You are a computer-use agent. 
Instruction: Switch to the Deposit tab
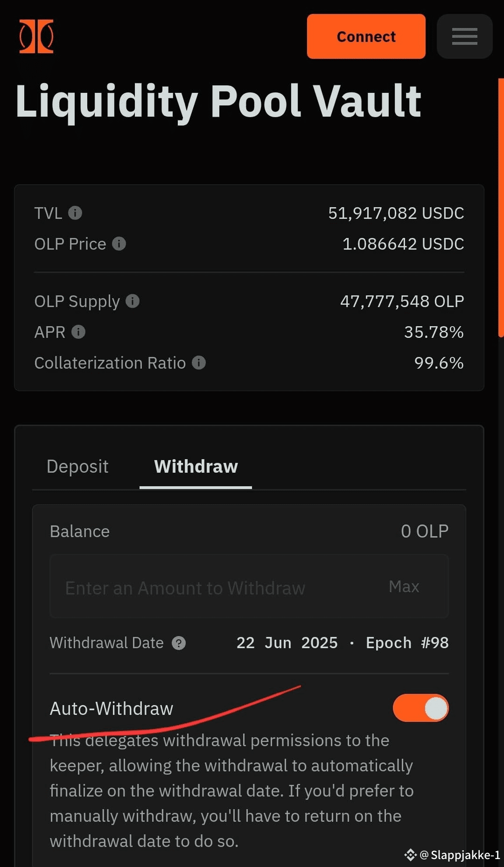tap(77, 467)
